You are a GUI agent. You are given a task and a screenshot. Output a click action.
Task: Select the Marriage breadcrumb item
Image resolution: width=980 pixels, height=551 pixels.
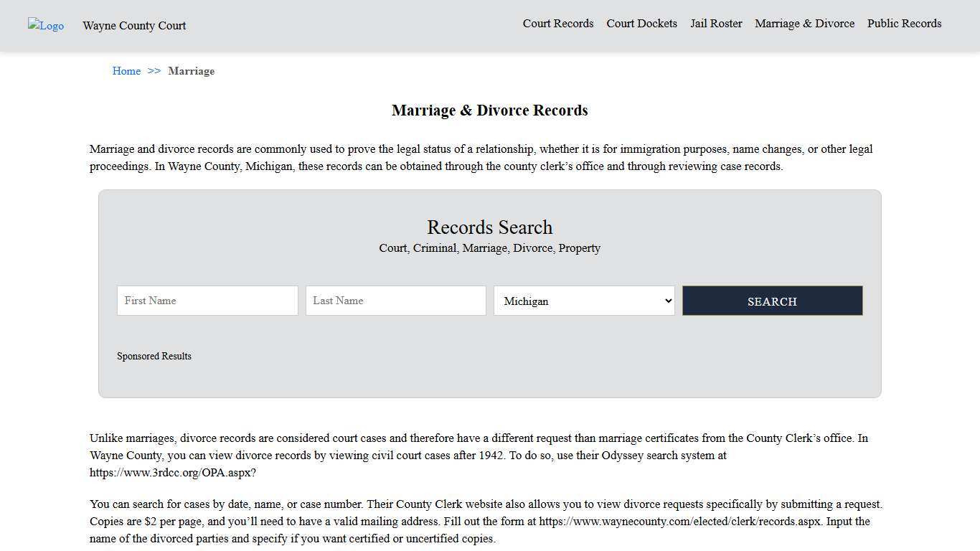coord(191,71)
